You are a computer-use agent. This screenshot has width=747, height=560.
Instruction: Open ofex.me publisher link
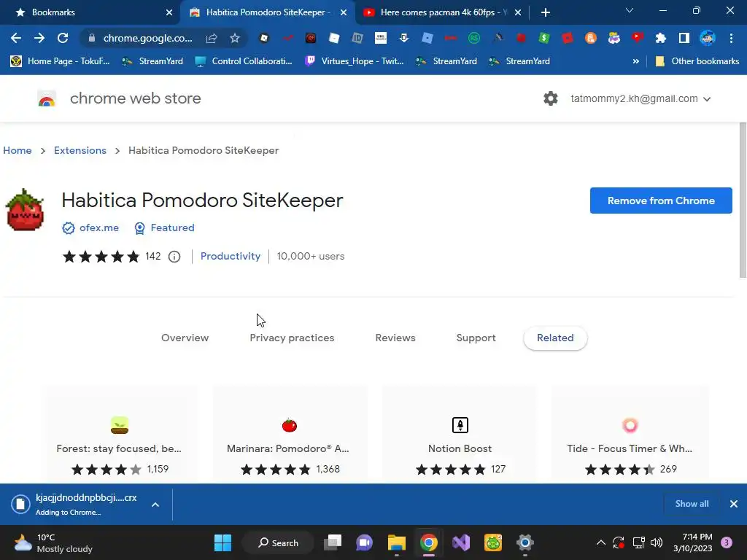(x=99, y=227)
